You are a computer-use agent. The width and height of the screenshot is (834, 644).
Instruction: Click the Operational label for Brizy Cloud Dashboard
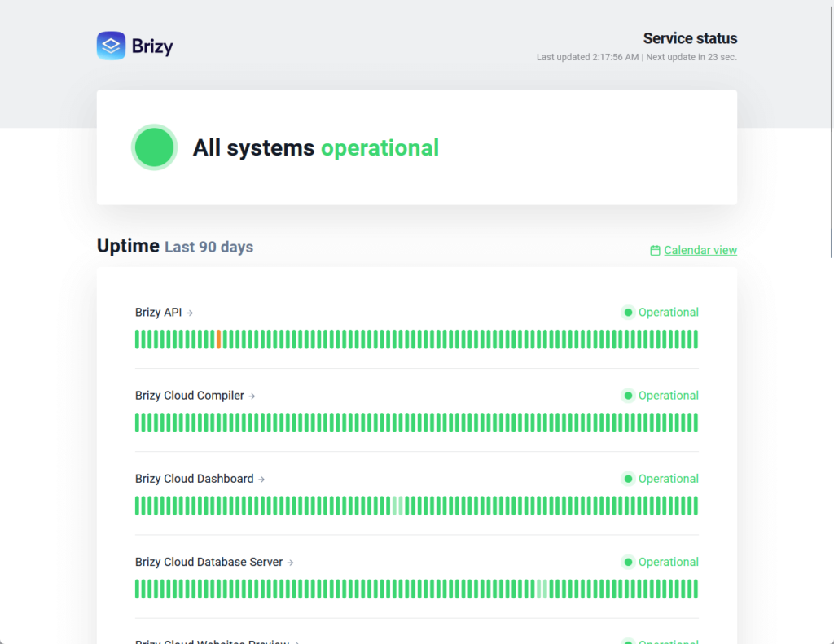(668, 479)
